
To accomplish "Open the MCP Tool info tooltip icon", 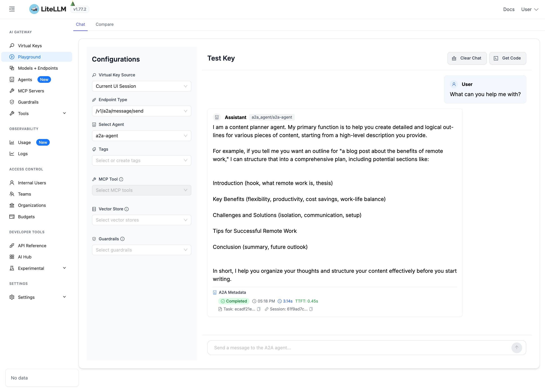I will tap(121, 179).
